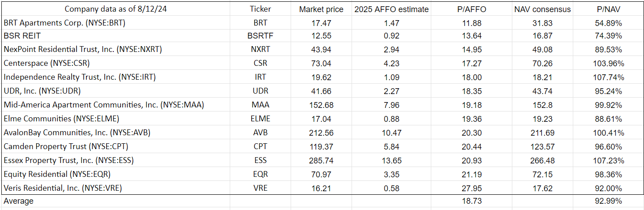Select the BRT Apartments Corp. company cell
Viewport: 644px width, 210px height.
coord(64,22)
